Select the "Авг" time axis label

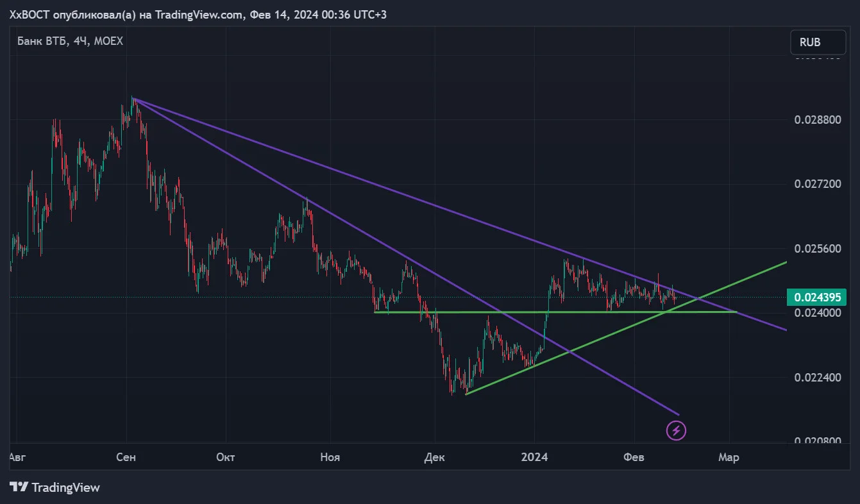tap(18, 457)
